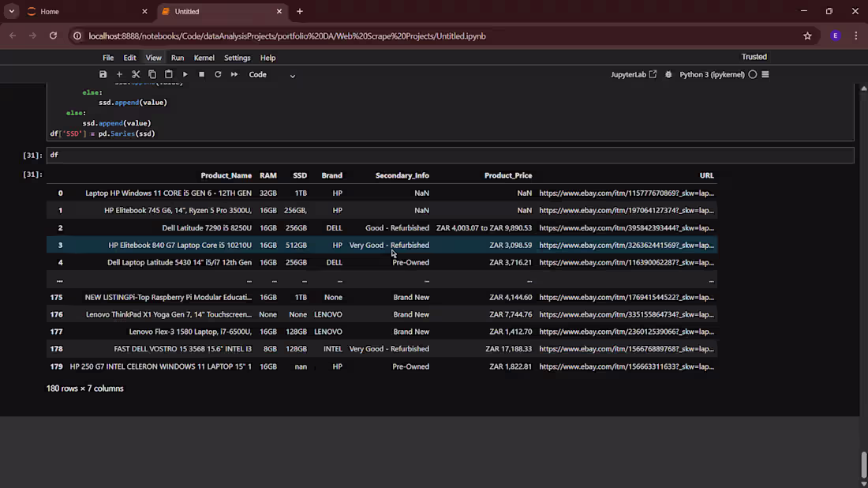Go back with the browser arrow
Screen dimensions: 868x488
point(13,36)
